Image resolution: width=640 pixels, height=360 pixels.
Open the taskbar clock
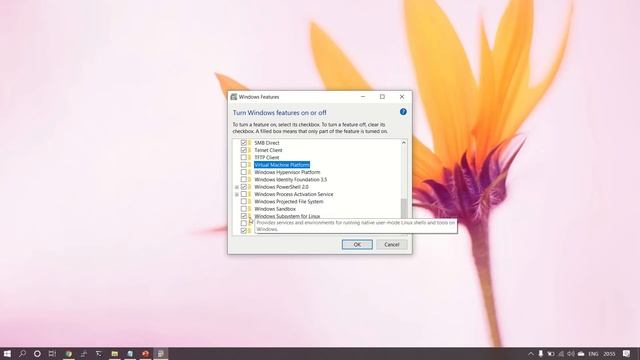coord(609,354)
